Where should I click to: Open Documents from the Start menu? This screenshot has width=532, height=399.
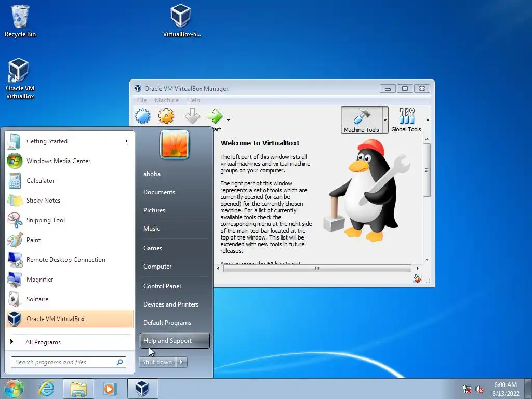click(x=175, y=192)
